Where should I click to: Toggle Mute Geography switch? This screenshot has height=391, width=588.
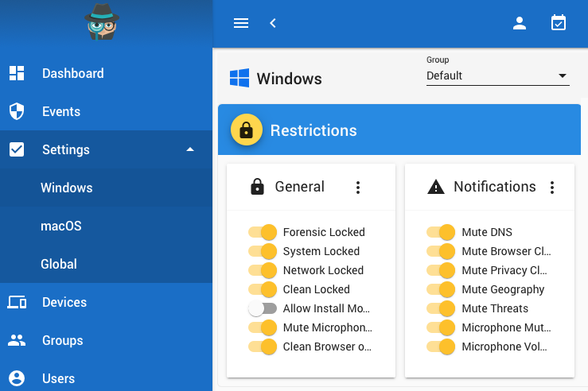pos(441,289)
